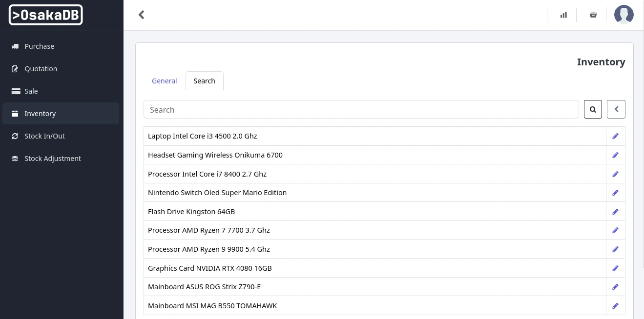Image resolution: width=644 pixels, height=319 pixels.
Task: Open the Sale section from sidebar
Action: [15, 91]
